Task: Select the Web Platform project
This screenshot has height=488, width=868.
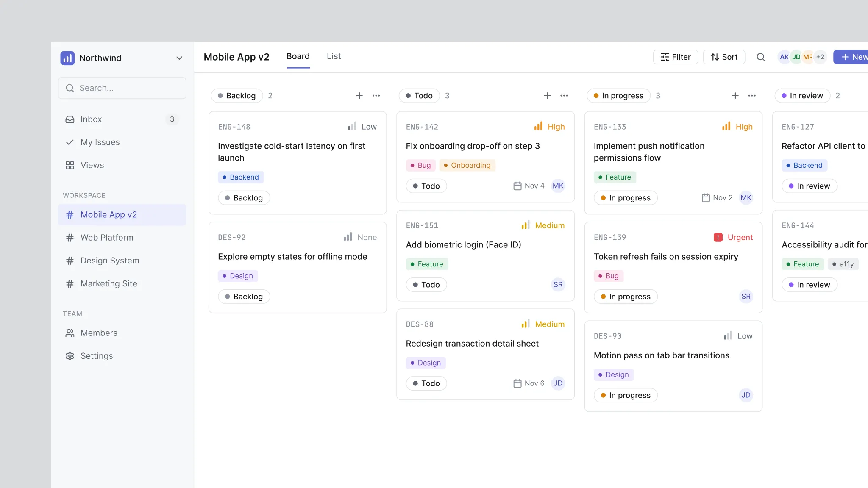Action: click(x=122, y=238)
